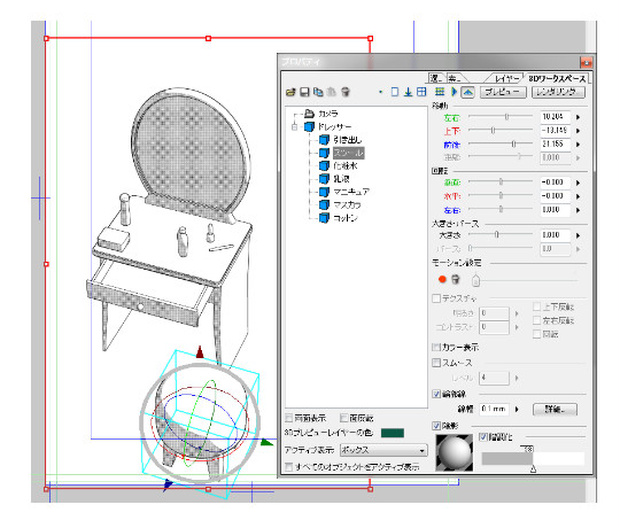Click the open folder icon in 3D toolbar

pyautogui.click(x=291, y=92)
